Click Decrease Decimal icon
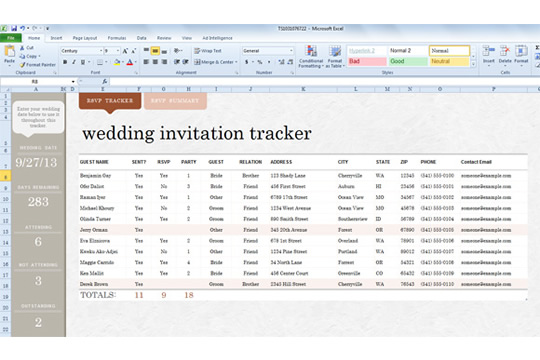Screen dimensions: 540x360 pos(290,62)
